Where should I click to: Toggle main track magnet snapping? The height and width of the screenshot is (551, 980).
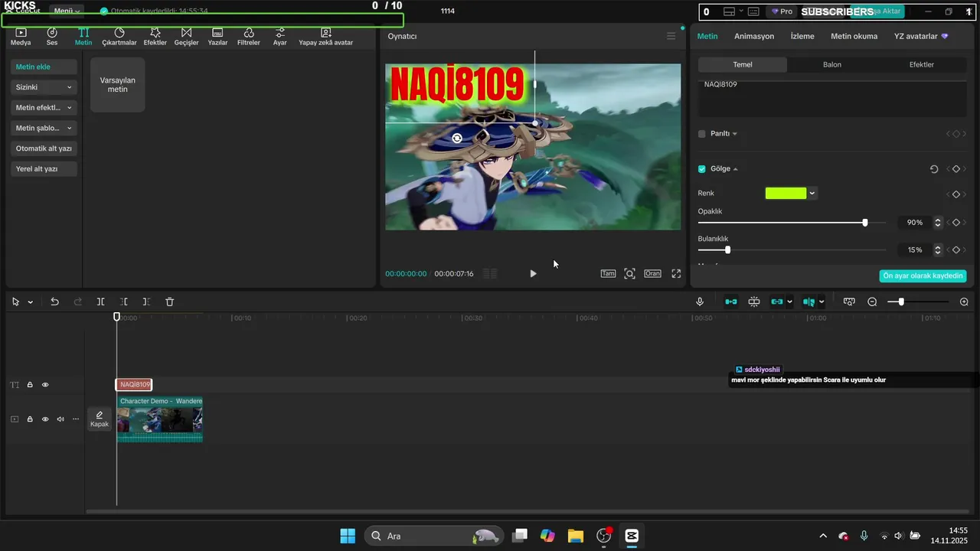pyautogui.click(x=731, y=302)
